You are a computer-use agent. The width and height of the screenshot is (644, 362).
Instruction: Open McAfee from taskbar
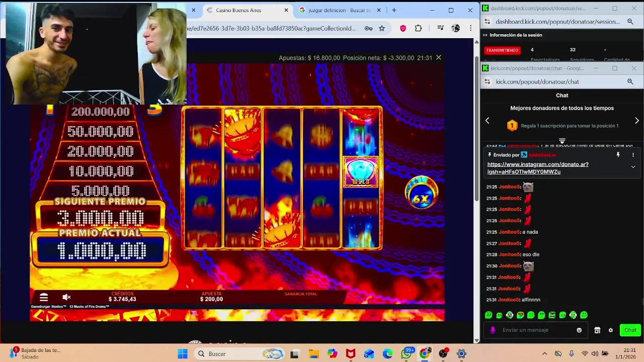[351, 354]
